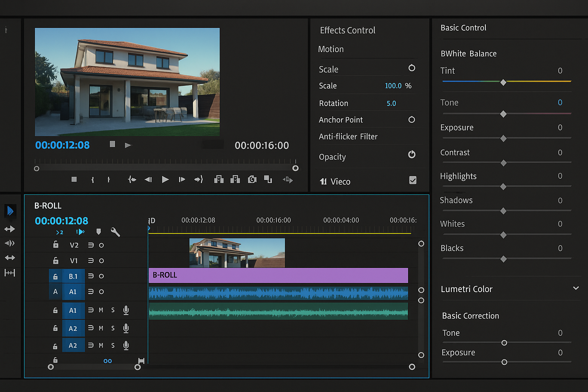Click the add marker icon in timeline
Viewport: 588px width, 392px height.
click(98, 232)
